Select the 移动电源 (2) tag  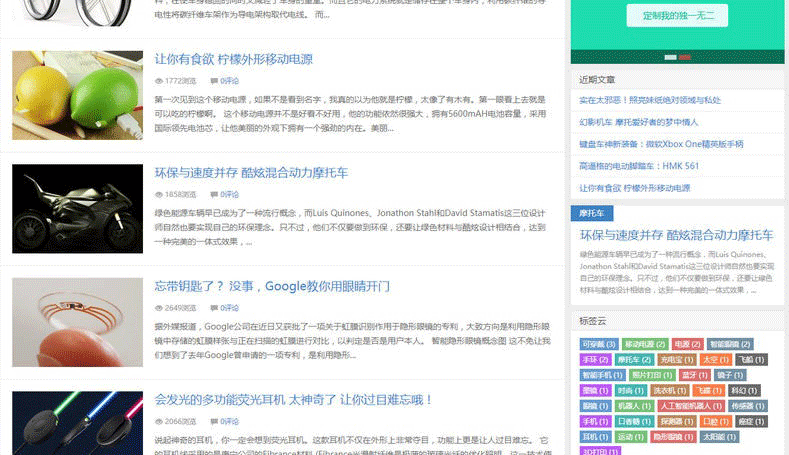(x=645, y=344)
